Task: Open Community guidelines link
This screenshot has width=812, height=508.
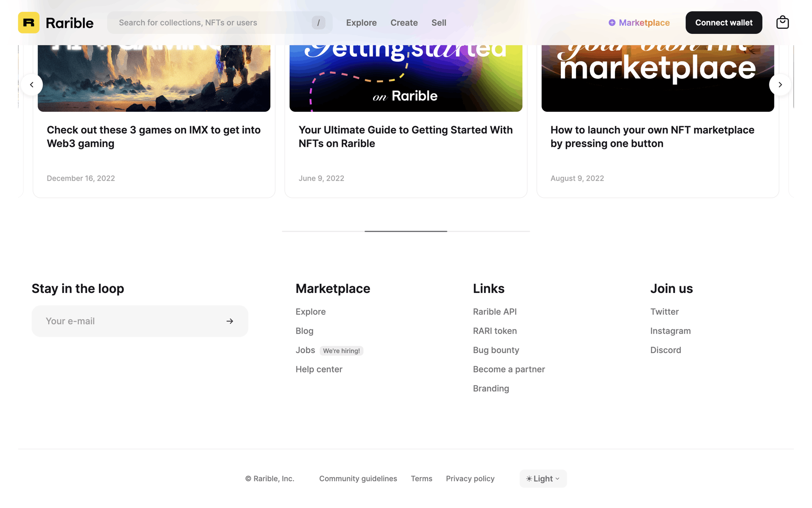Action: pyautogui.click(x=358, y=479)
